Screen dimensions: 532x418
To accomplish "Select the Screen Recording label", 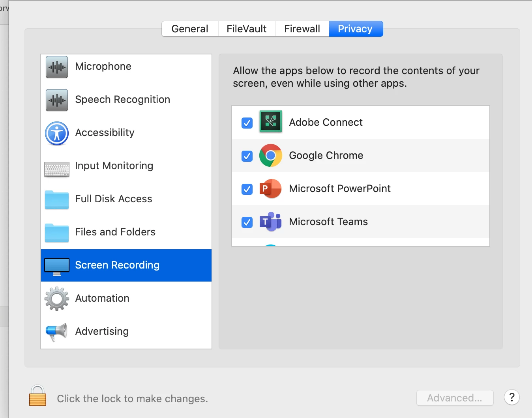I will 117,265.
